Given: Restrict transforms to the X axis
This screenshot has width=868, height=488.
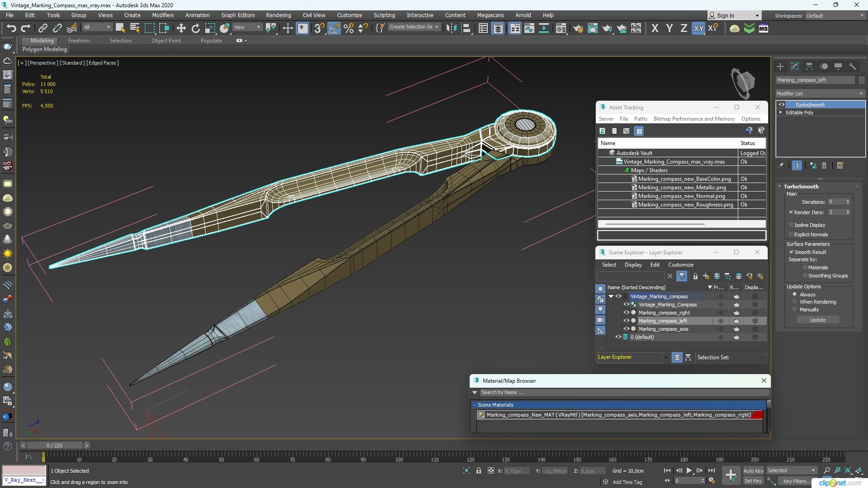Looking at the screenshot, I should point(655,28).
